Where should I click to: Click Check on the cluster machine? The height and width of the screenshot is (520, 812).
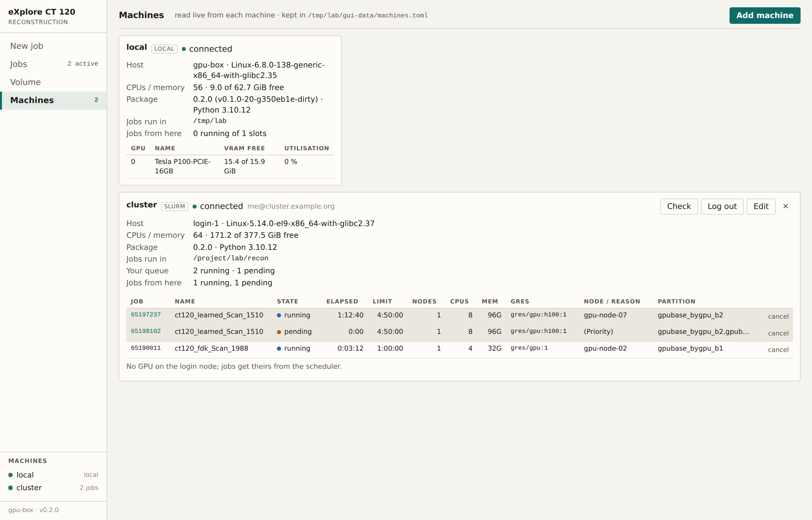pyautogui.click(x=679, y=206)
